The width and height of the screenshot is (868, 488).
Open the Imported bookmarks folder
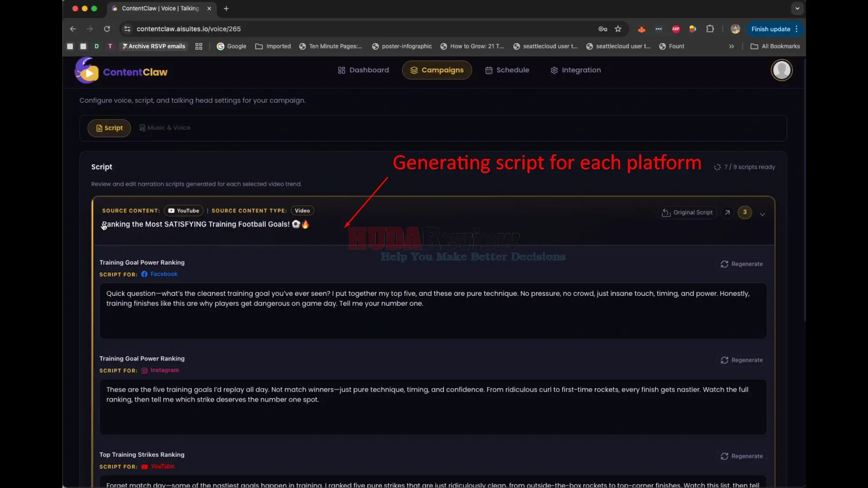(x=273, y=46)
